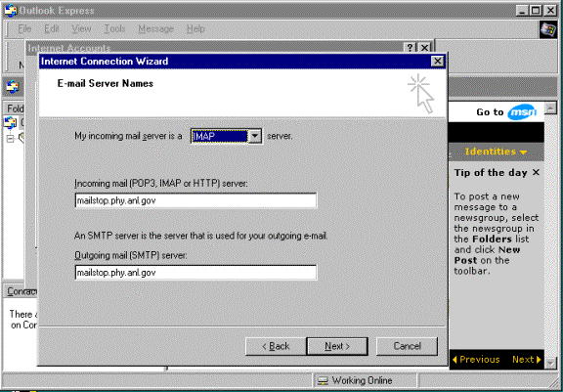Open the Help menu in Outlook Express
Screen dimensions: 563x392
[195, 28]
